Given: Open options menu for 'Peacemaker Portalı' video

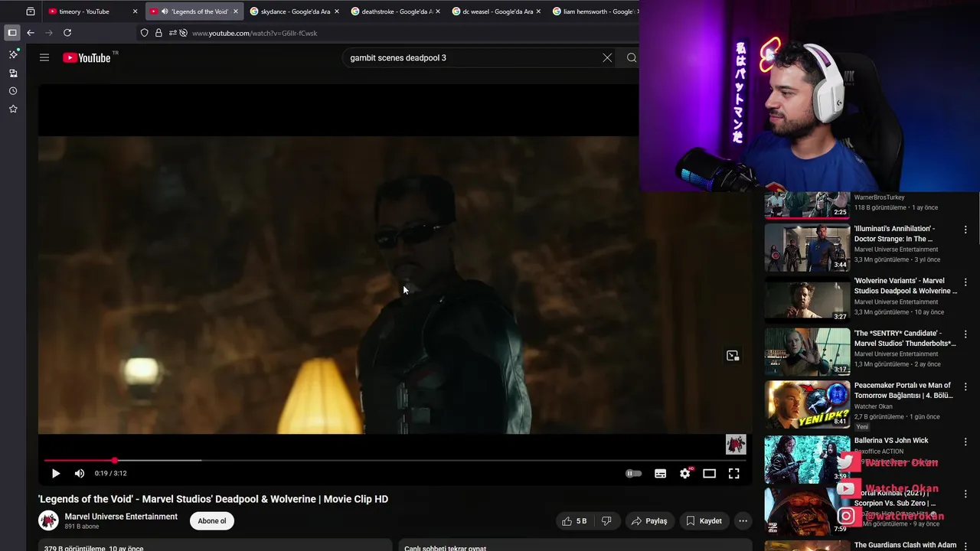Looking at the screenshot, I should (x=965, y=386).
